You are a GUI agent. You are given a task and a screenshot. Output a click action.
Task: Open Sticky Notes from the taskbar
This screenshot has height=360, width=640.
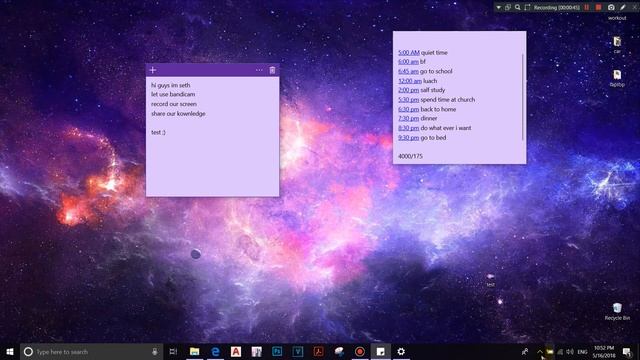tap(380, 351)
